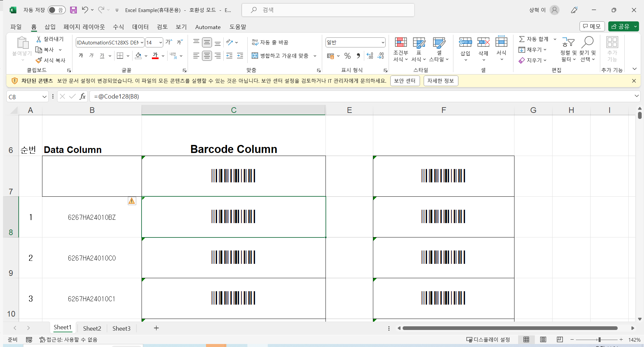Increase font size with larger 가 icon
The height and width of the screenshot is (347, 644).
(169, 42)
